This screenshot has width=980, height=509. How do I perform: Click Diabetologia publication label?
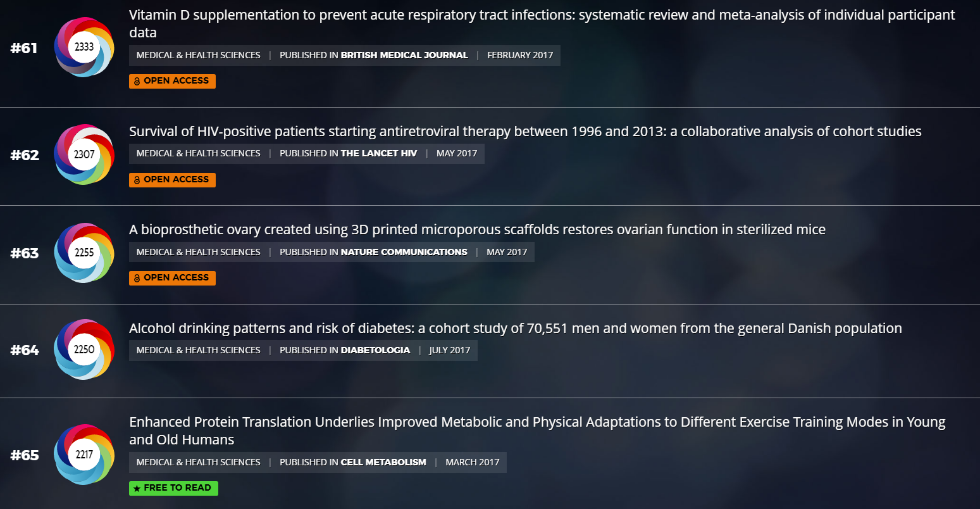[x=375, y=350]
